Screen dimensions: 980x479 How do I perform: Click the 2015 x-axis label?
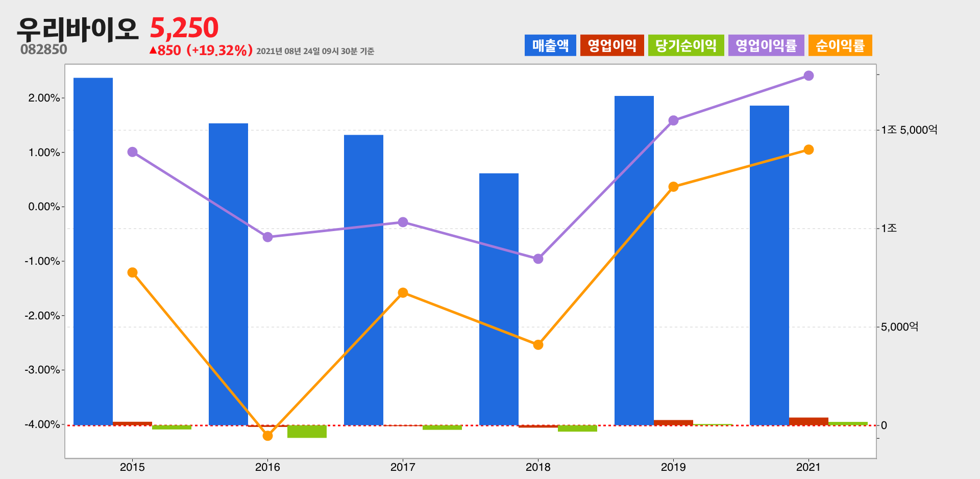click(132, 467)
